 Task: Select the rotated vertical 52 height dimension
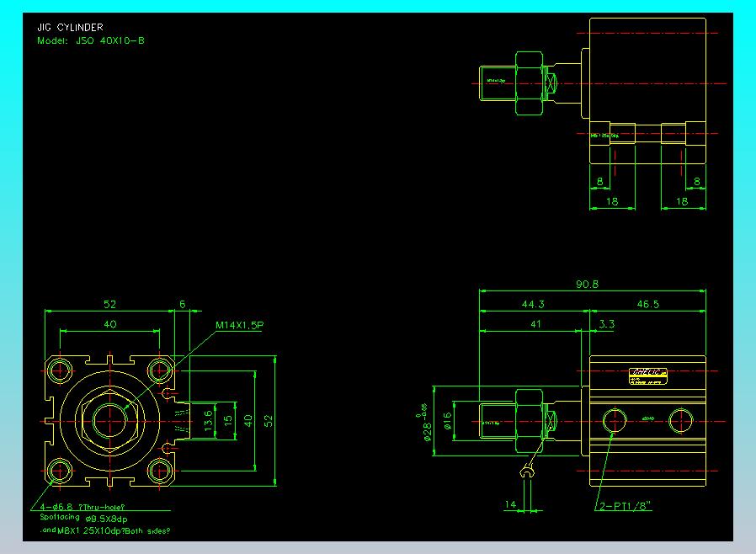(269, 421)
